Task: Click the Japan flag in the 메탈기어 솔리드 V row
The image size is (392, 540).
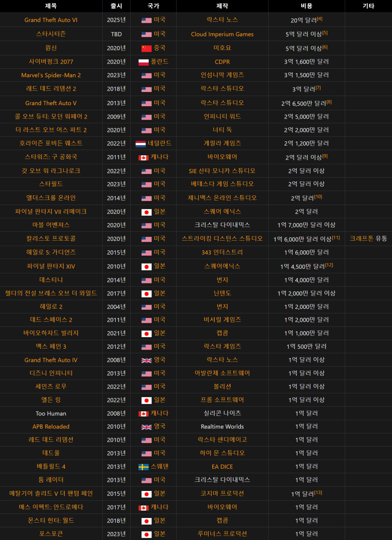Action: 146,494
